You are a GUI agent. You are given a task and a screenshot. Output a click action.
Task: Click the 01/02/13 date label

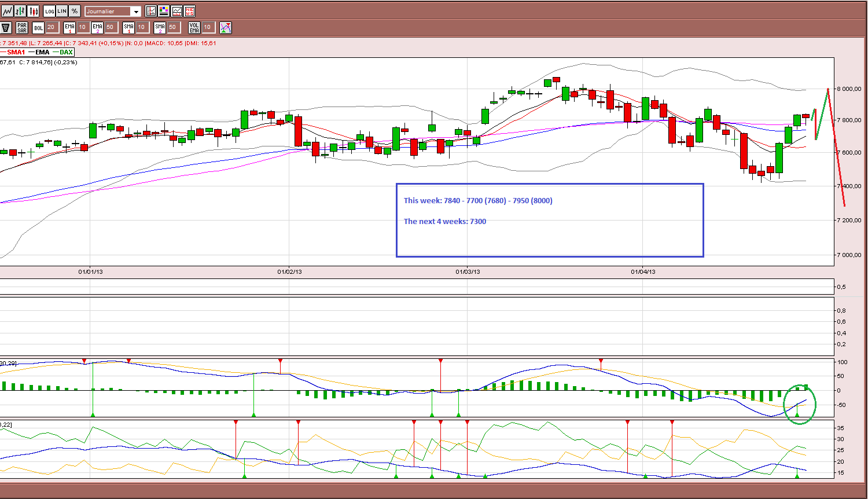[290, 271]
